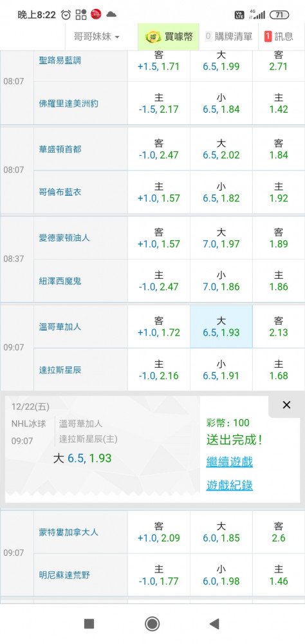The height and width of the screenshot is (644, 305).
Task: Select 客 +1.0, 1.57 for 愛德蒙頓油人
Action: click(159, 238)
